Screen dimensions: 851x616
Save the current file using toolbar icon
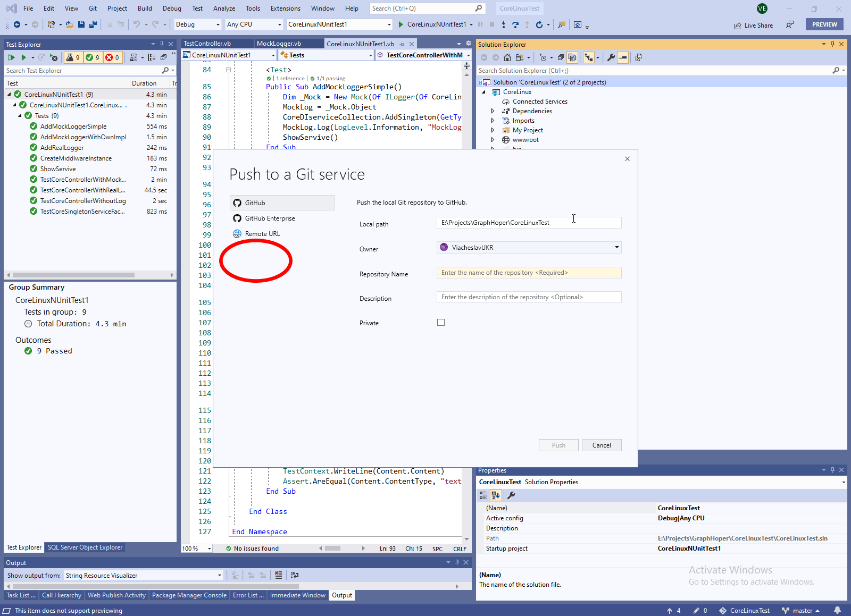tap(81, 24)
